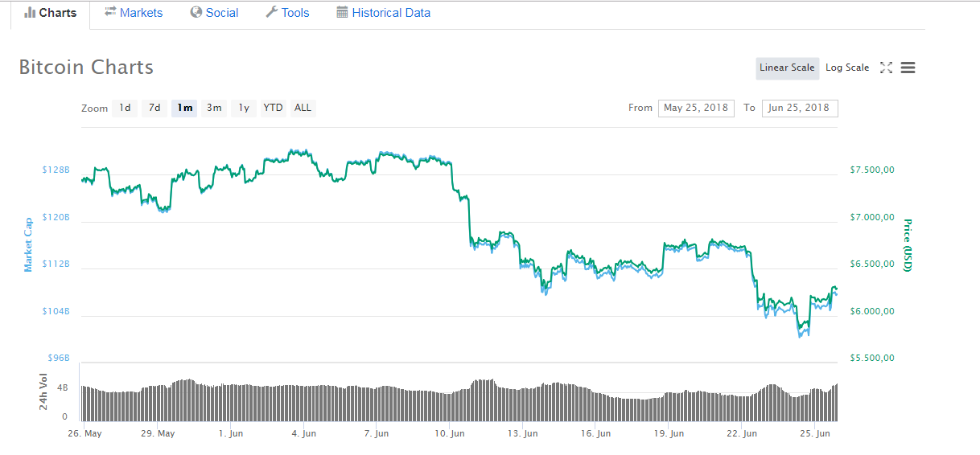Click the $128B market cap axis value
Image resolution: width=980 pixels, height=455 pixels.
56,170
